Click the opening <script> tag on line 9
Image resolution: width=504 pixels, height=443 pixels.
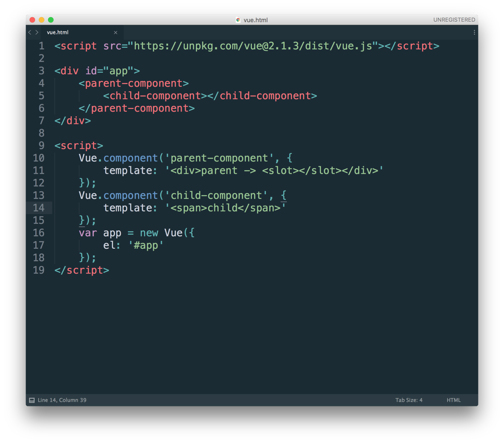click(x=79, y=146)
